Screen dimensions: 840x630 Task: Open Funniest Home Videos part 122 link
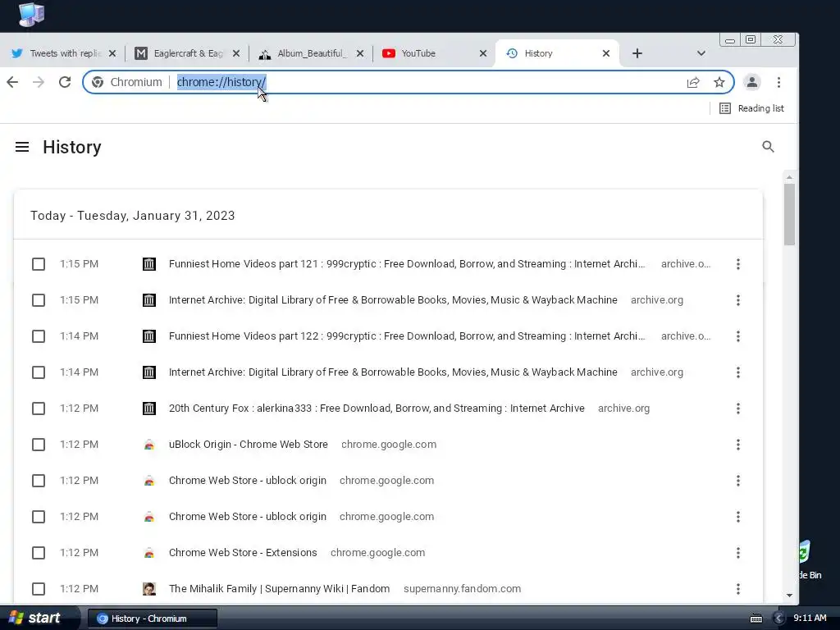[407, 336]
